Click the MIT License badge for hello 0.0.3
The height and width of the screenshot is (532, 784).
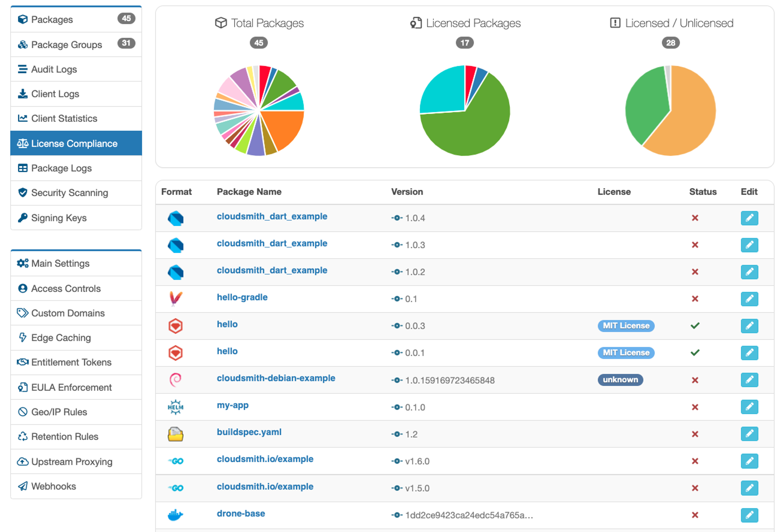(x=626, y=326)
